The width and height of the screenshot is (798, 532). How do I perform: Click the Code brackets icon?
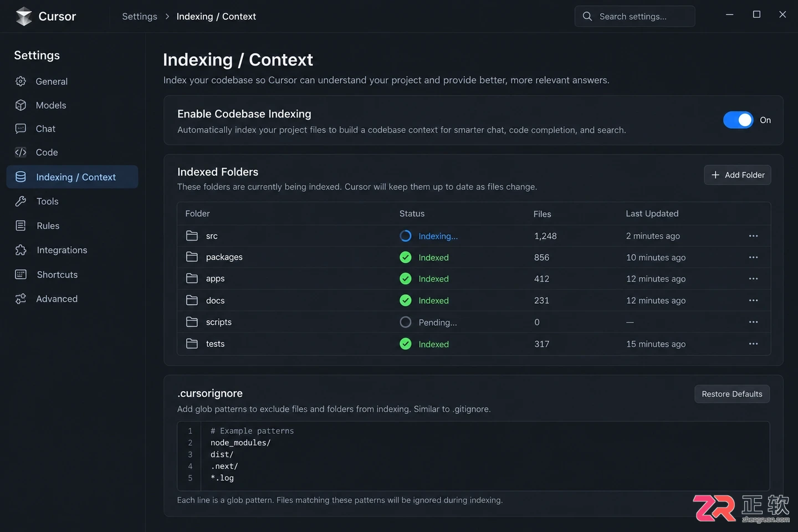click(21, 152)
